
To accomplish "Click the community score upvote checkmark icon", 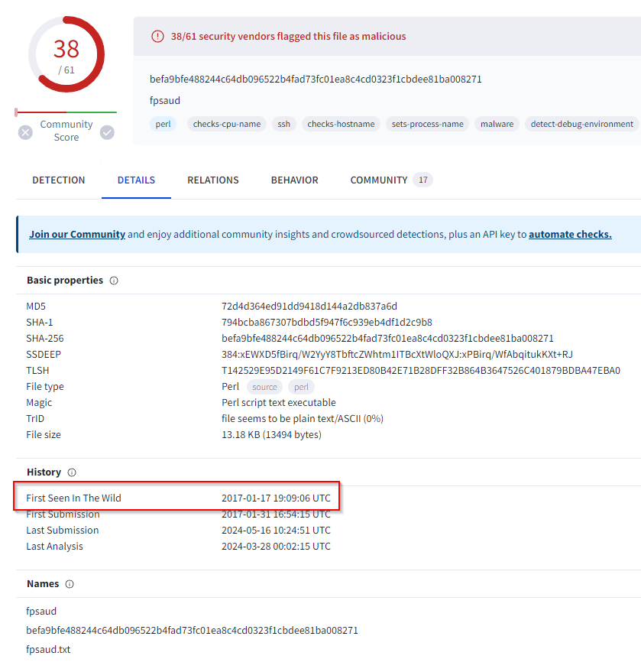I will click(x=108, y=132).
